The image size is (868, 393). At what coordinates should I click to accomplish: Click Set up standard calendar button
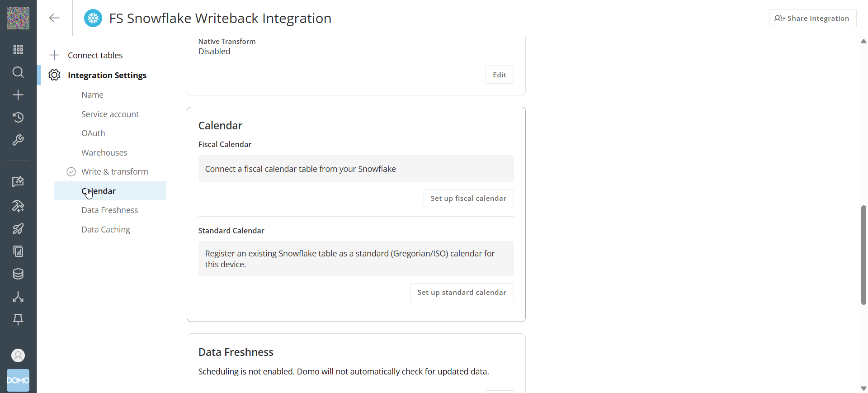[462, 292]
